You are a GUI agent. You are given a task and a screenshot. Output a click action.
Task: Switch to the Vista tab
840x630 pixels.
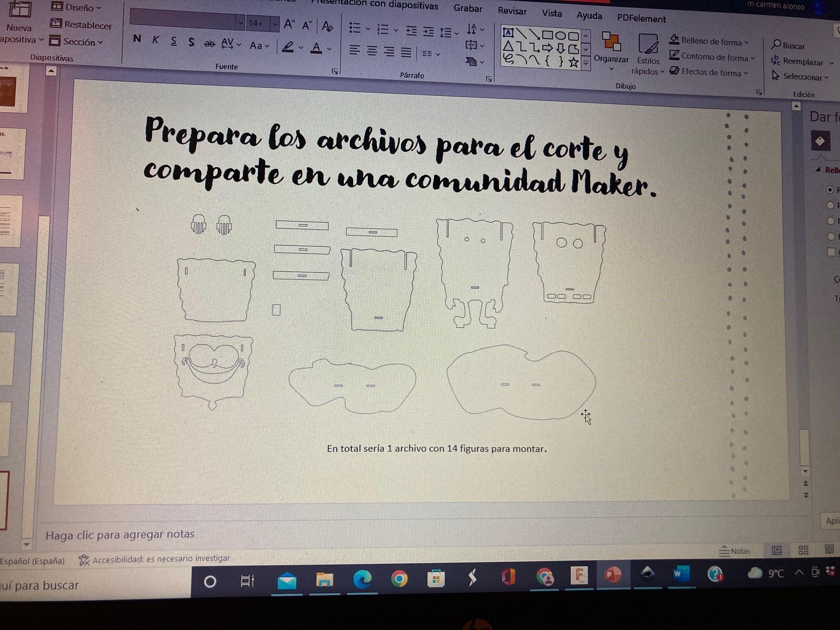click(x=552, y=13)
